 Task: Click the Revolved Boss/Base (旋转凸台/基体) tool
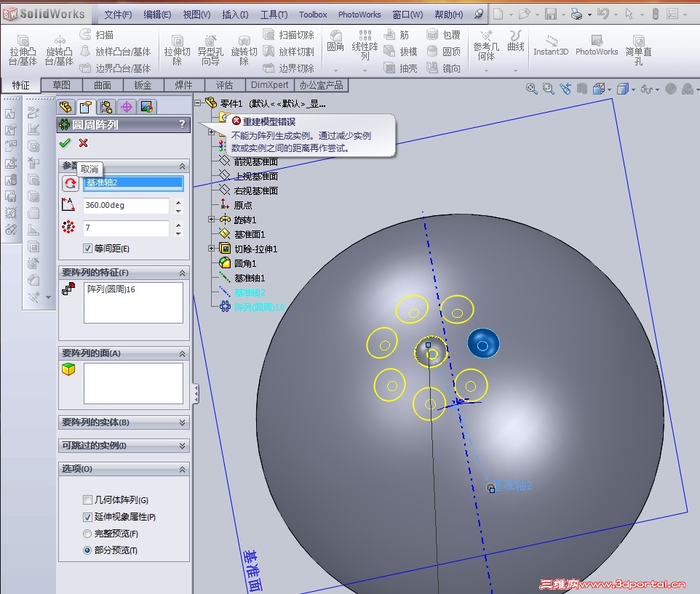point(59,50)
